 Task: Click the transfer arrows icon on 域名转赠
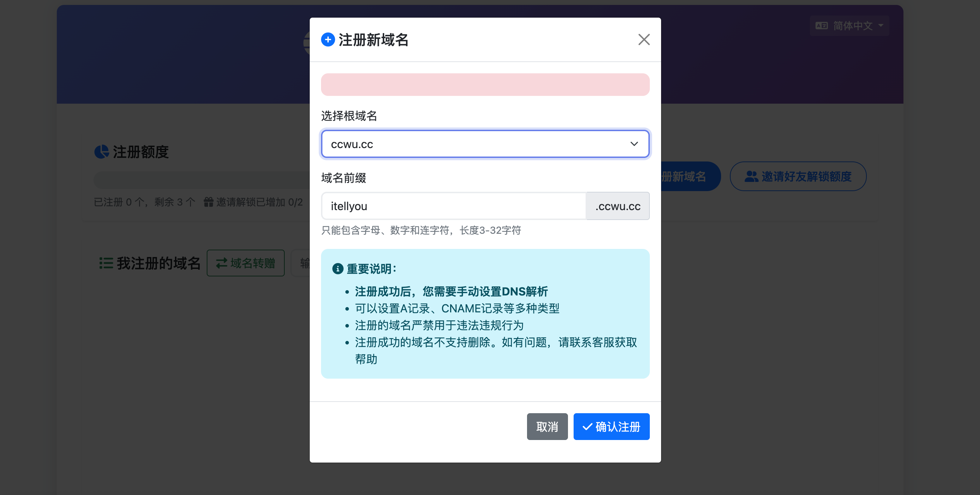coord(222,263)
